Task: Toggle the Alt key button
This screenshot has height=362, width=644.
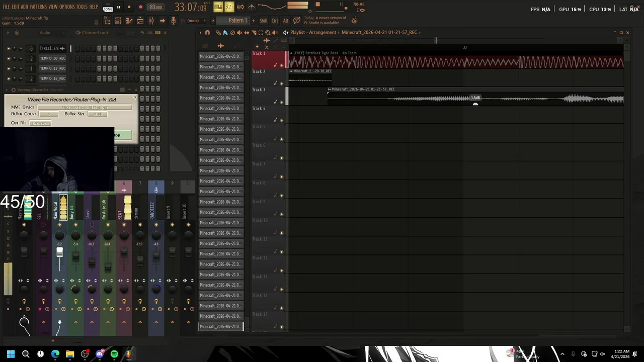Action: pyautogui.click(x=286, y=21)
